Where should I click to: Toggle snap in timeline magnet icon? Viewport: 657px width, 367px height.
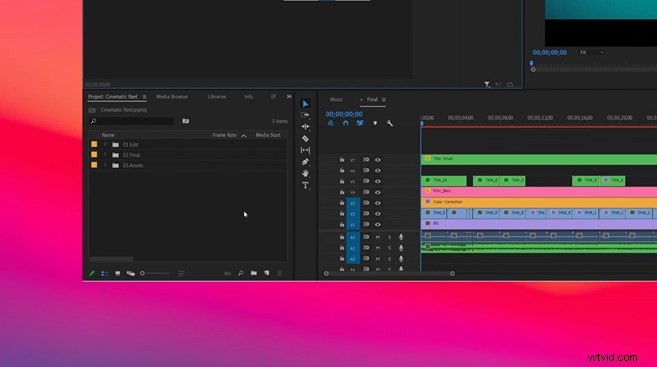coord(345,123)
